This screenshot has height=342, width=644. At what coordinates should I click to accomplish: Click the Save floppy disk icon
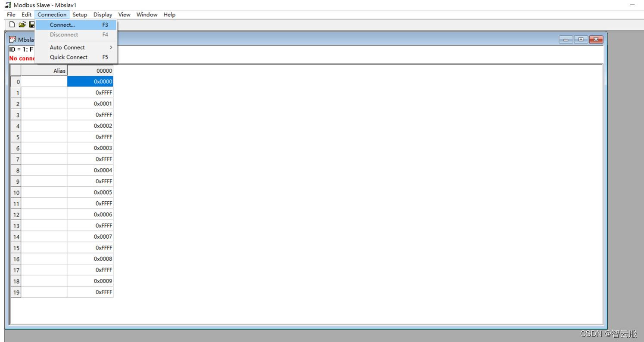[x=32, y=25]
